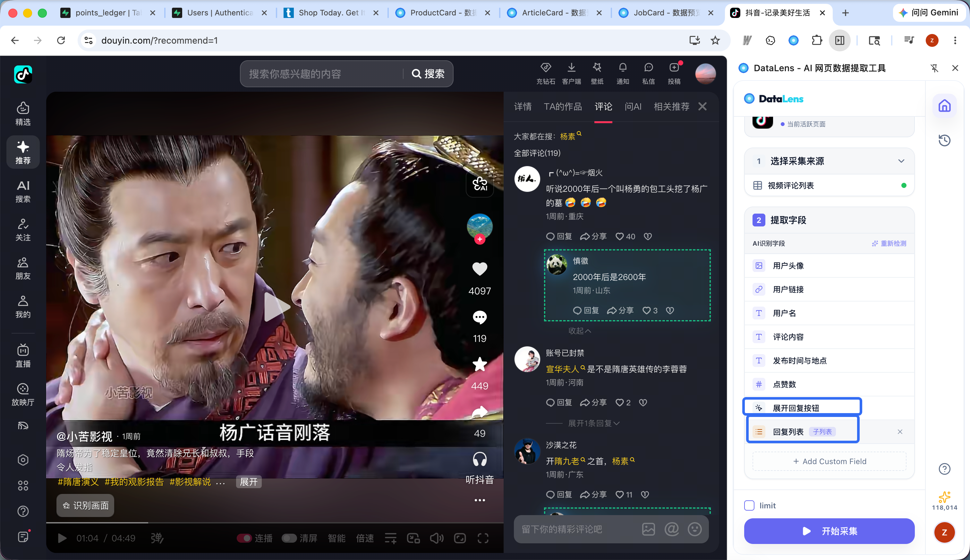The width and height of the screenshot is (970, 560).
Task: Remove the 回复列表 field with its X
Action: click(x=900, y=431)
